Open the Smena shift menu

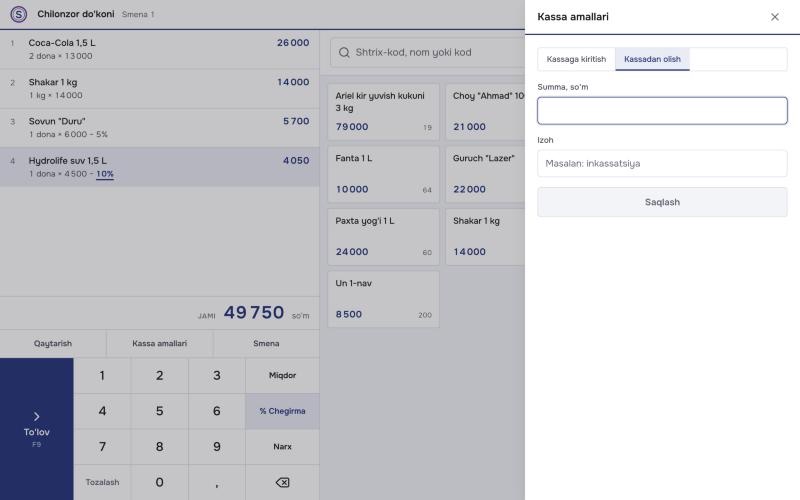pyautogui.click(x=266, y=343)
